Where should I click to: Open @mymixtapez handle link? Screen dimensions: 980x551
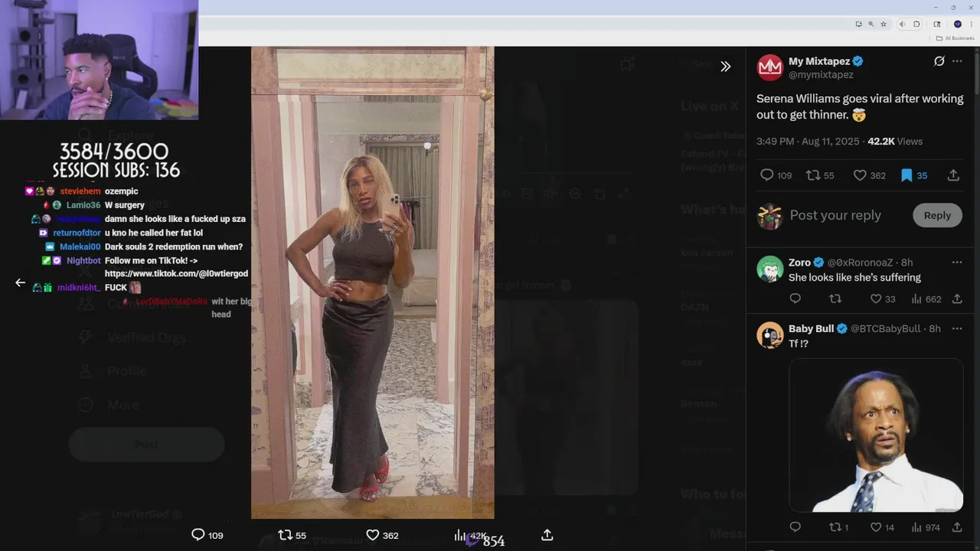821,75
